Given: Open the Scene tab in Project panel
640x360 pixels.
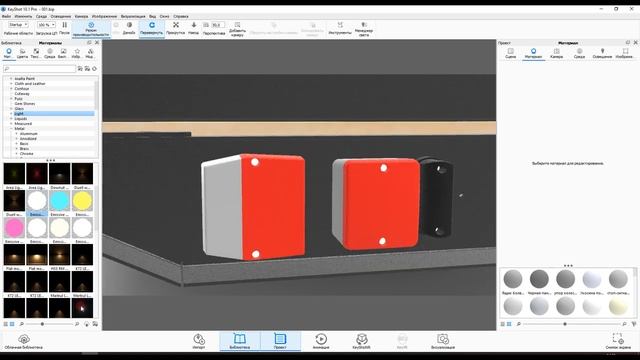Looking at the screenshot, I should [510, 53].
